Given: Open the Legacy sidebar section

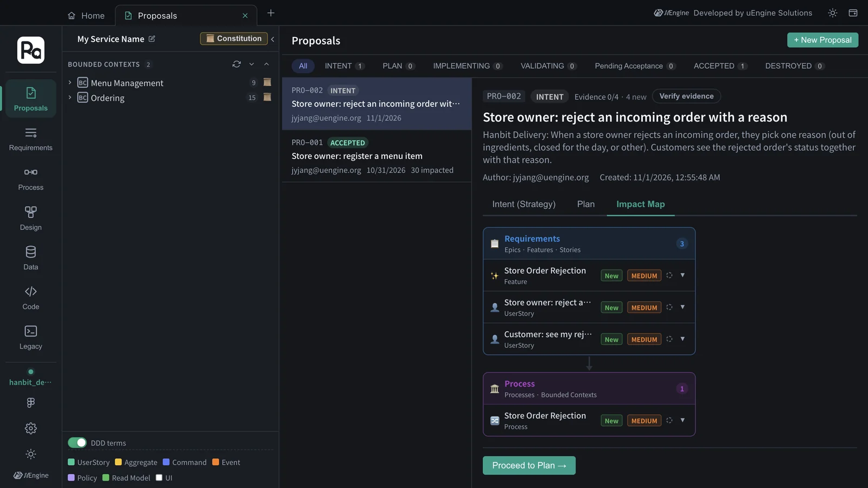Looking at the screenshot, I should 31,337.
